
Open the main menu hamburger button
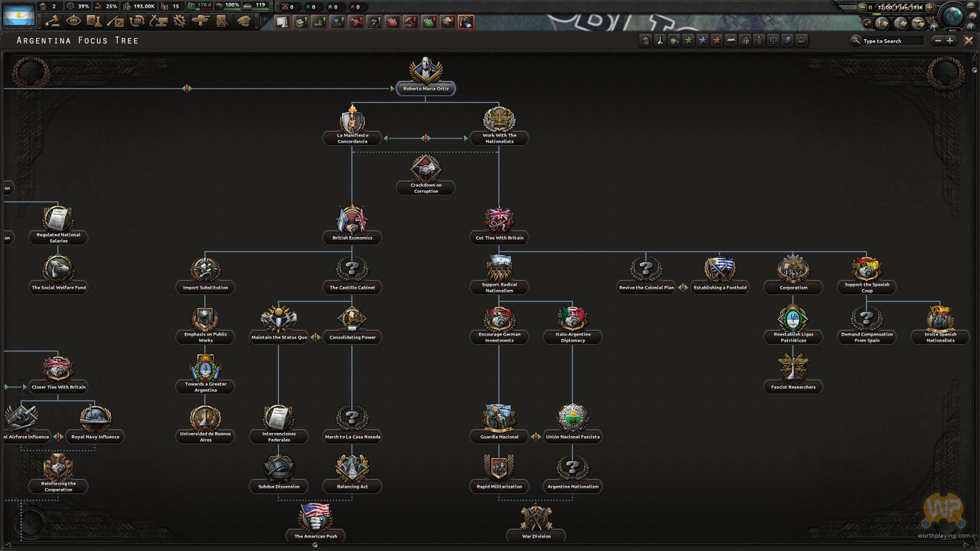(971, 6)
